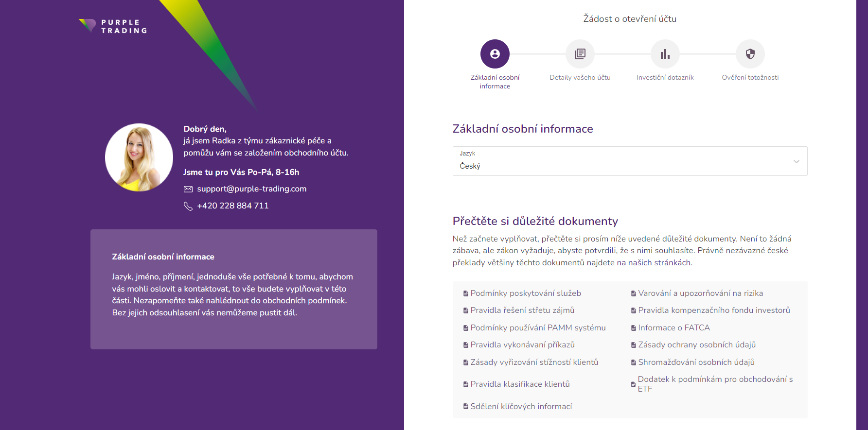The height and width of the screenshot is (430, 868).
Task: Open Pravidla klasifikace klientů document
Action: 520,384
